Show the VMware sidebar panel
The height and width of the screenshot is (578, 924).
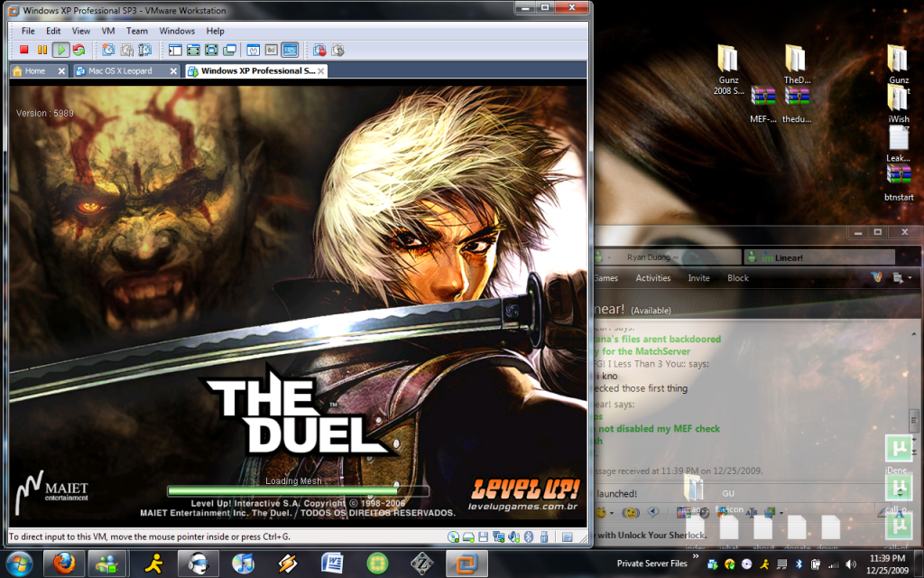[174, 50]
